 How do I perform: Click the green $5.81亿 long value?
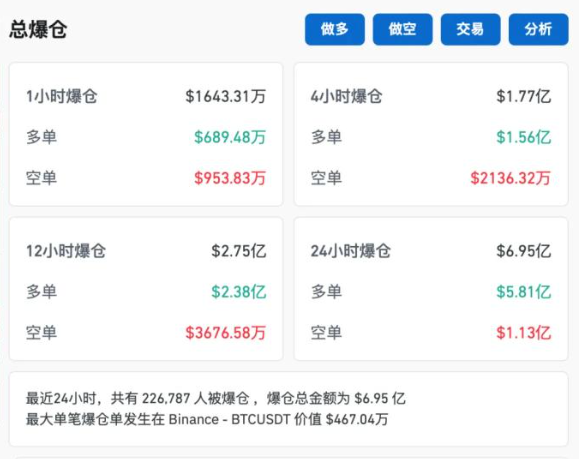[x=524, y=292]
